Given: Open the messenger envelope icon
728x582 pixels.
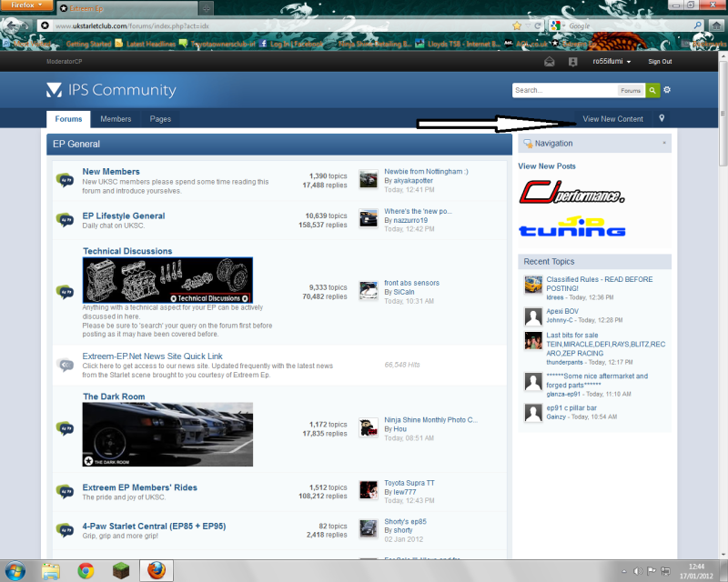Looking at the screenshot, I should click(x=549, y=62).
